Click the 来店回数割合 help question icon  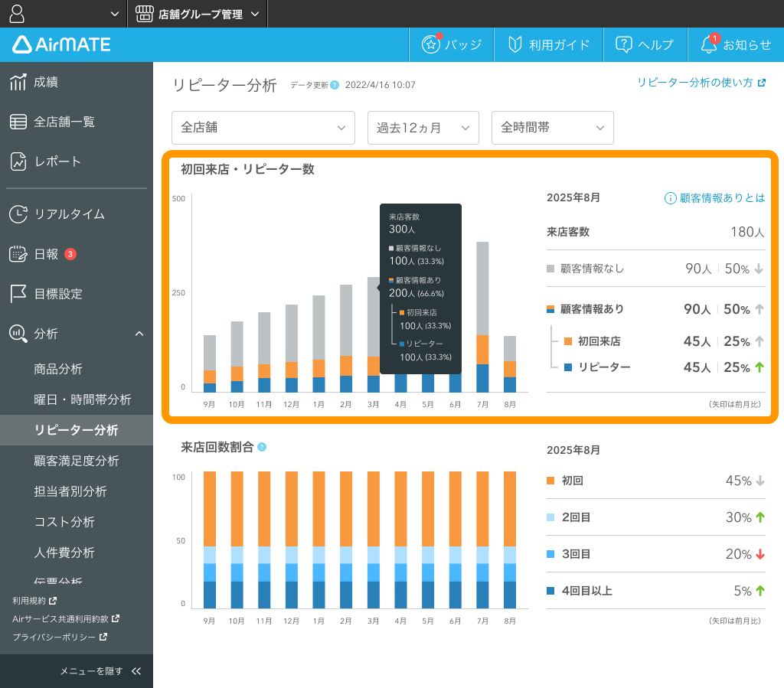coord(262,447)
